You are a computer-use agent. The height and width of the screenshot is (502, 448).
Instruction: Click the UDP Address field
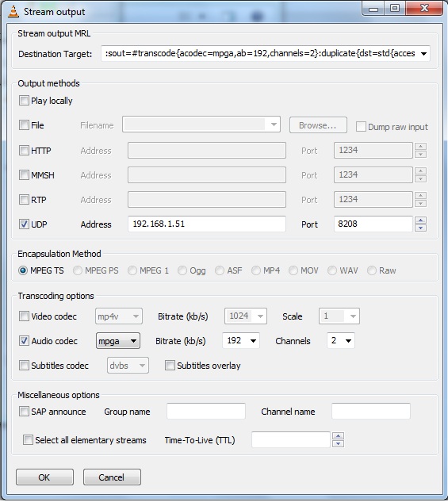click(207, 224)
